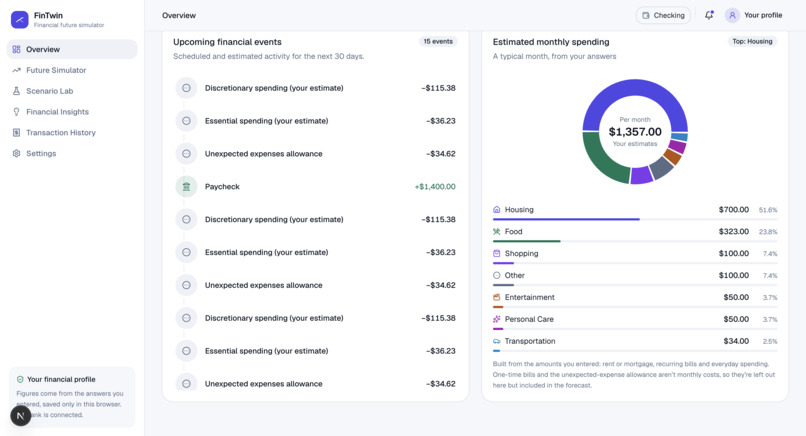Click the Personal Care sparkle icon

coord(497,319)
